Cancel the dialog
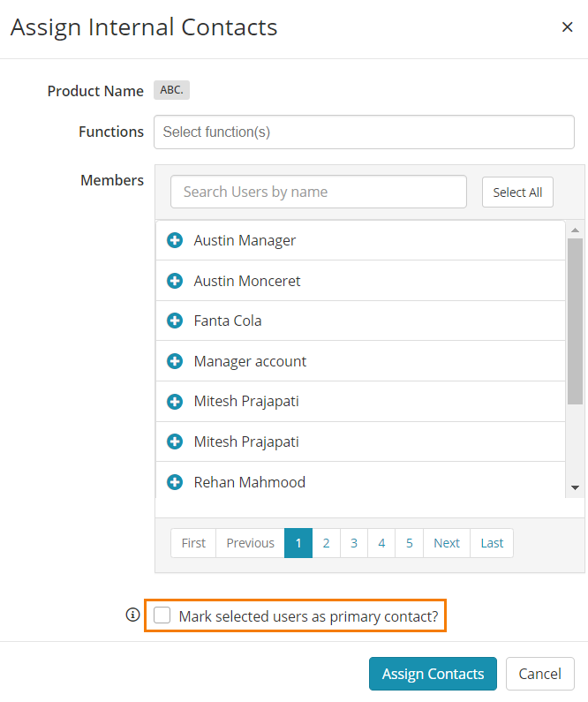The height and width of the screenshot is (702, 588). 539,674
